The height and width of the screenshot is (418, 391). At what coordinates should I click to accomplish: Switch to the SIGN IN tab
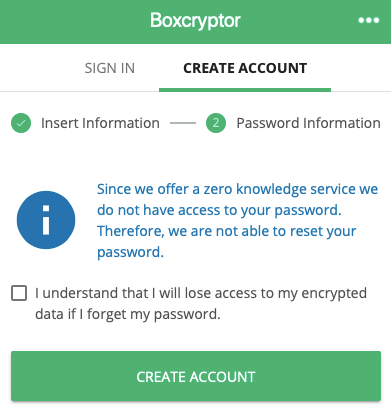(110, 68)
